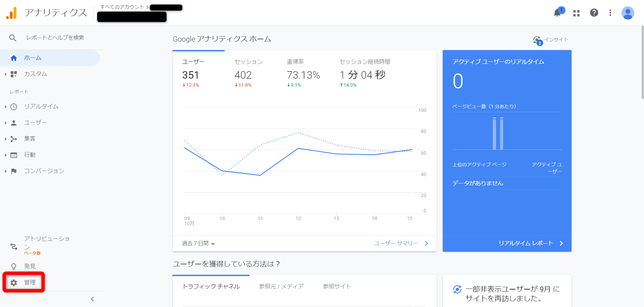
Task: Expand the リアルタイム report arrow
Action: (6, 107)
